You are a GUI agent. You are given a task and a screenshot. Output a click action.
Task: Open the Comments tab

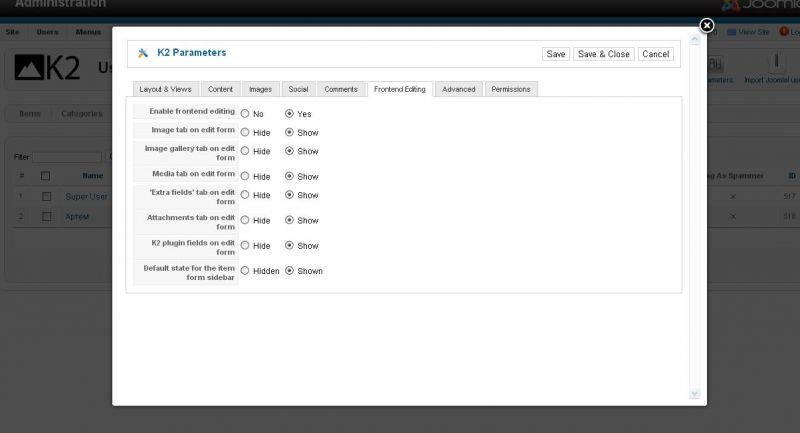(x=341, y=89)
